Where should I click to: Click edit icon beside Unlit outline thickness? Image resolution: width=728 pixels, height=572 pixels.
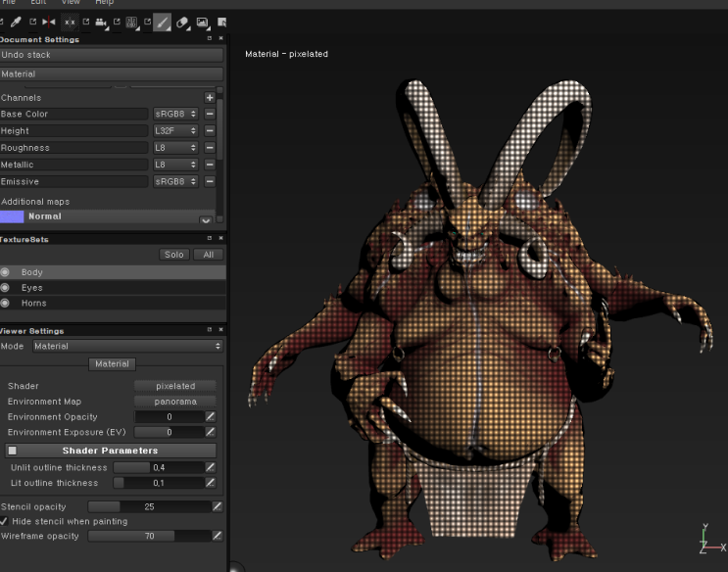(211, 467)
